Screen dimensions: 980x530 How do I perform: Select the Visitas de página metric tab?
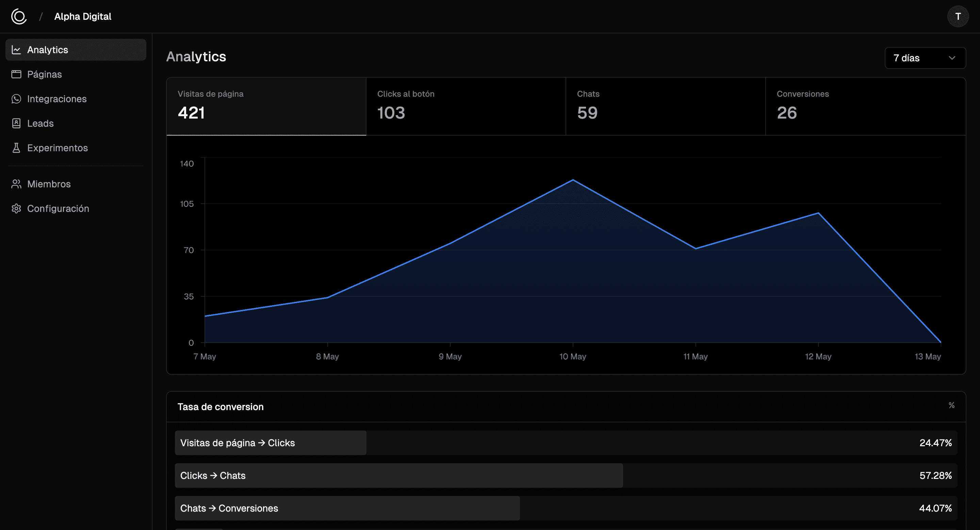coord(266,106)
